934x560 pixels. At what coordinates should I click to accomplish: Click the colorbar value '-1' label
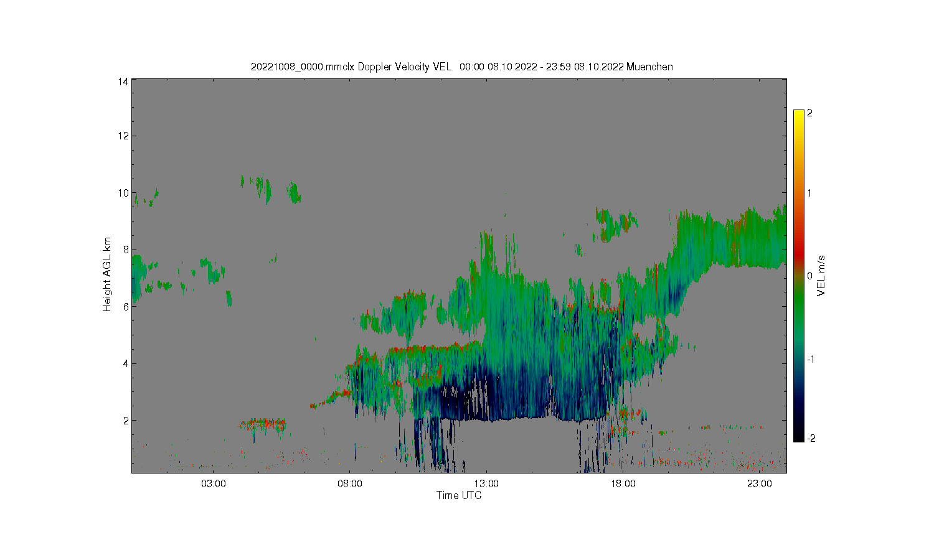pos(810,360)
